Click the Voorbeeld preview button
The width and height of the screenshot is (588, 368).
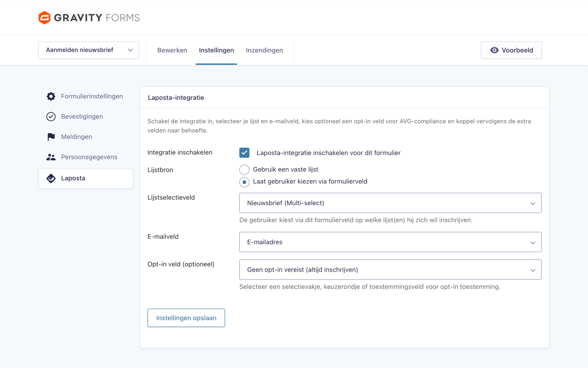click(x=512, y=50)
